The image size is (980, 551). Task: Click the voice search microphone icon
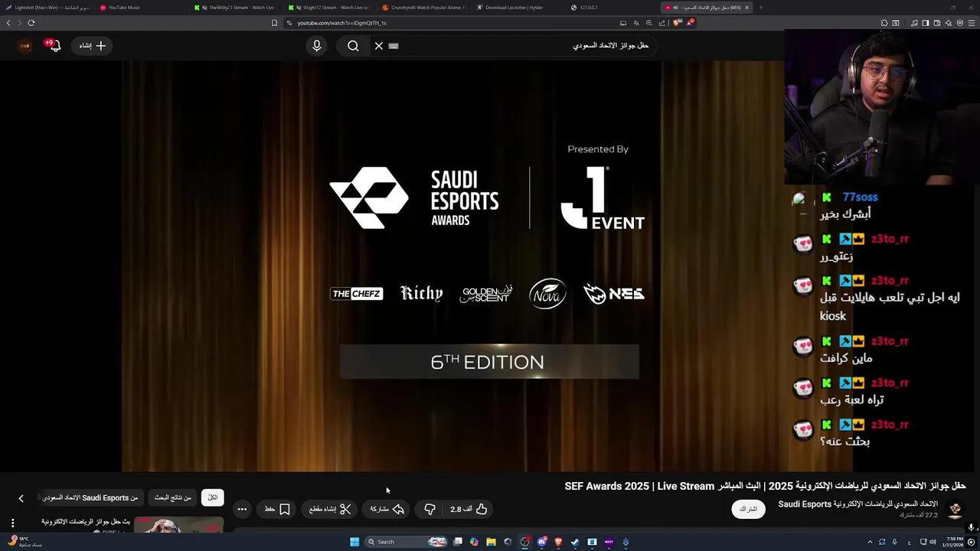pyautogui.click(x=317, y=46)
